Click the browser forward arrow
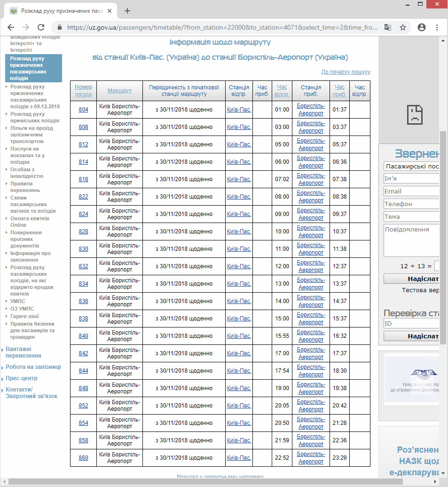Viewport: 448px width, 487px height. coord(26,27)
